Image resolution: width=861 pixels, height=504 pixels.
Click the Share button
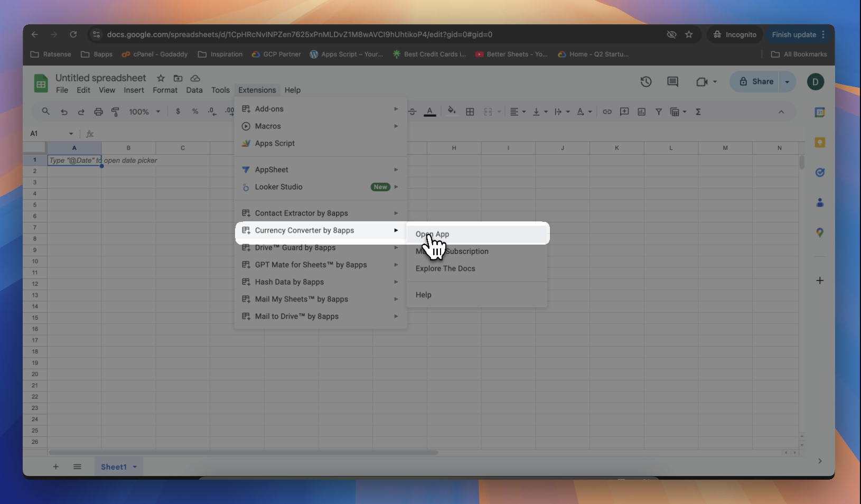[x=756, y=82]
